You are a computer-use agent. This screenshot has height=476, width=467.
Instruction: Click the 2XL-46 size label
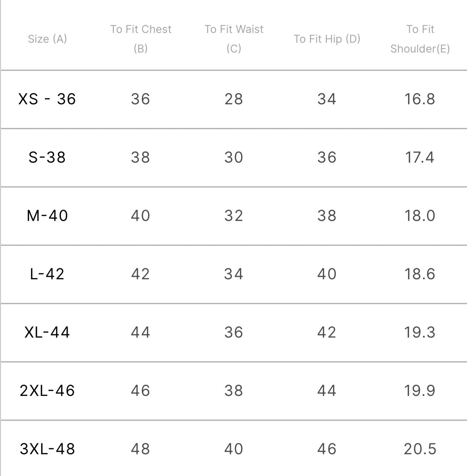47,391
